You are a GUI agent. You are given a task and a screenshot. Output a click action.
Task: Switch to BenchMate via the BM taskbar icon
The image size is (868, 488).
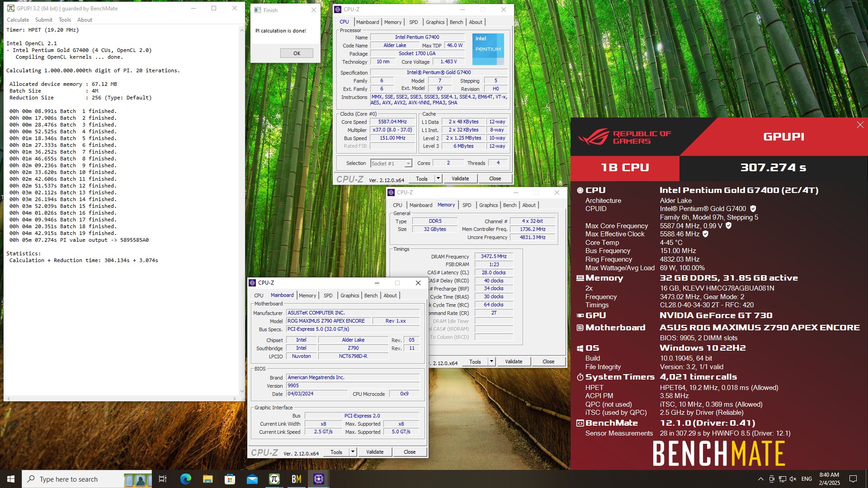pos(296,479)
